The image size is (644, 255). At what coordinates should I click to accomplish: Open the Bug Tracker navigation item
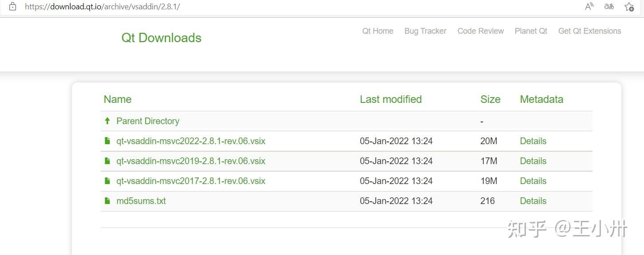pyautogui.click(x=425, y=31)
